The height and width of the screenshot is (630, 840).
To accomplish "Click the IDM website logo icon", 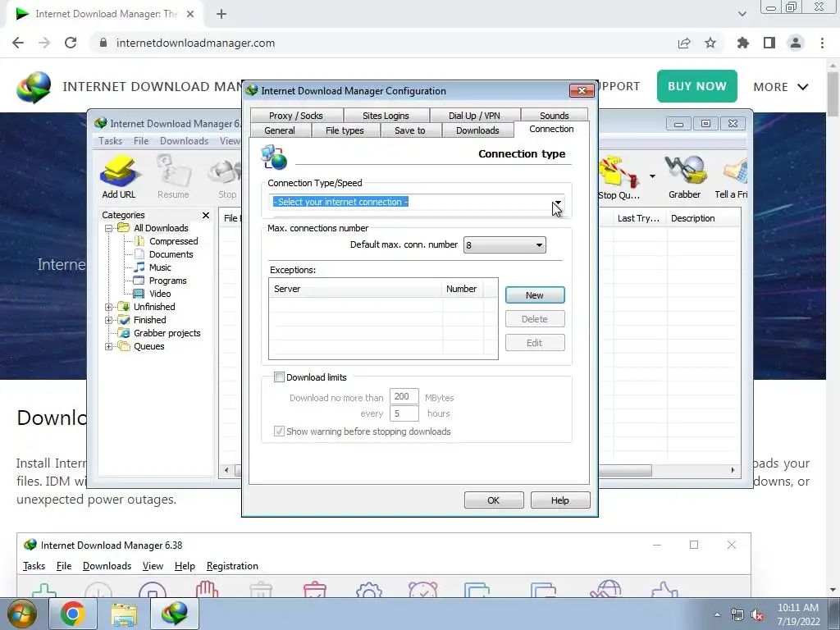I will (x=34, y=87).
